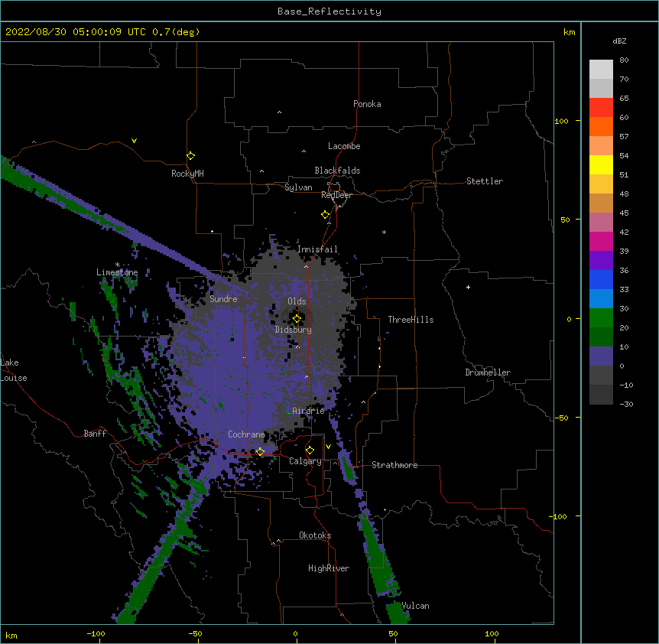The image size is (659, 644).
Task: Click the Strathmore label
Action: click(394, 465)
